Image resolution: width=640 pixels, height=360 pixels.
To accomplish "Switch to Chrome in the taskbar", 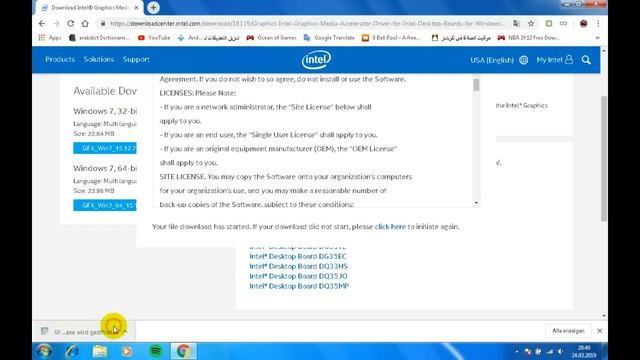I will [183, 351].
